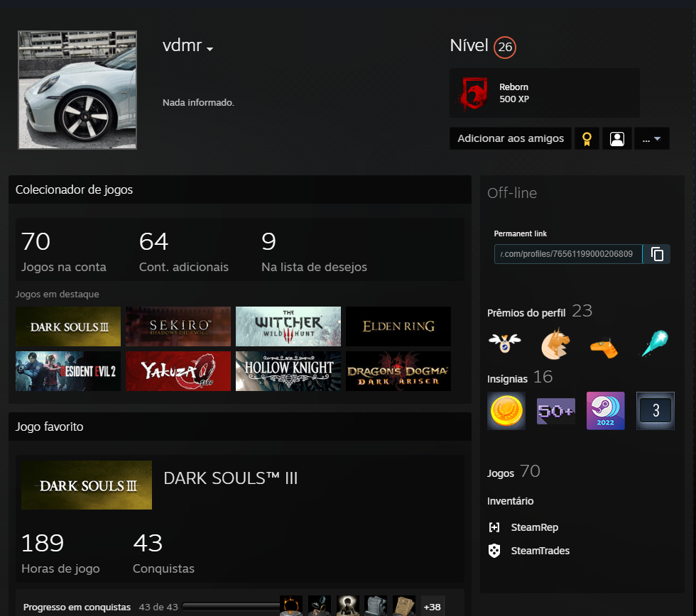Open Dark Souls III featured game tile
696x616 pixels.
pos(68,326)
